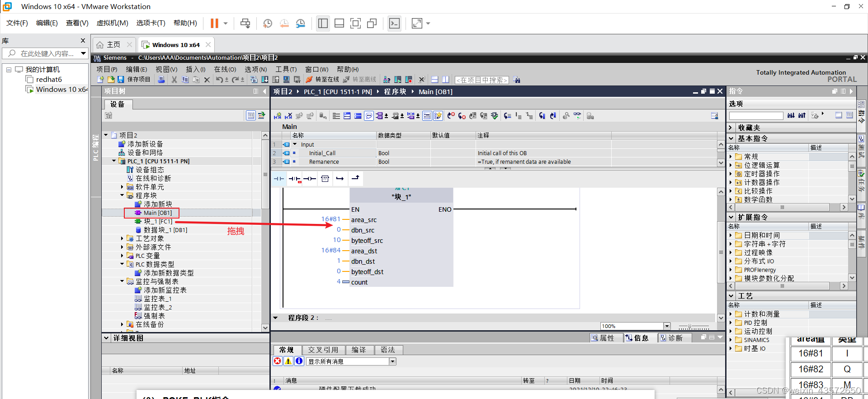Insert an empty box instruction
This screenshot has width=868, height=399.
coord(325,179)
